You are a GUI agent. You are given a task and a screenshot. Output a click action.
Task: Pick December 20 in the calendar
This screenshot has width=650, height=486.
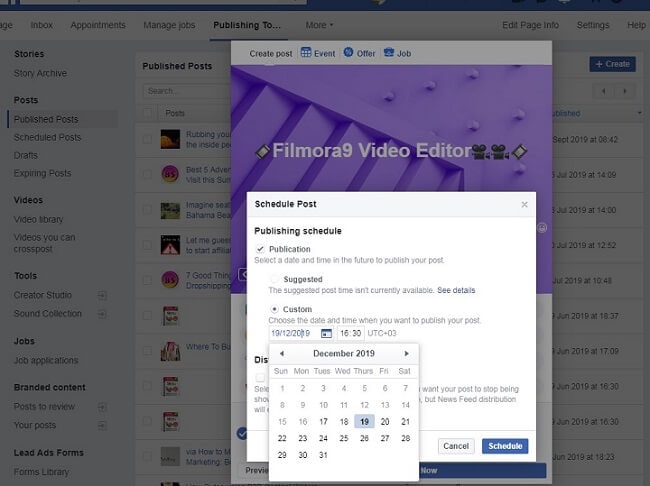click(385, 422)
